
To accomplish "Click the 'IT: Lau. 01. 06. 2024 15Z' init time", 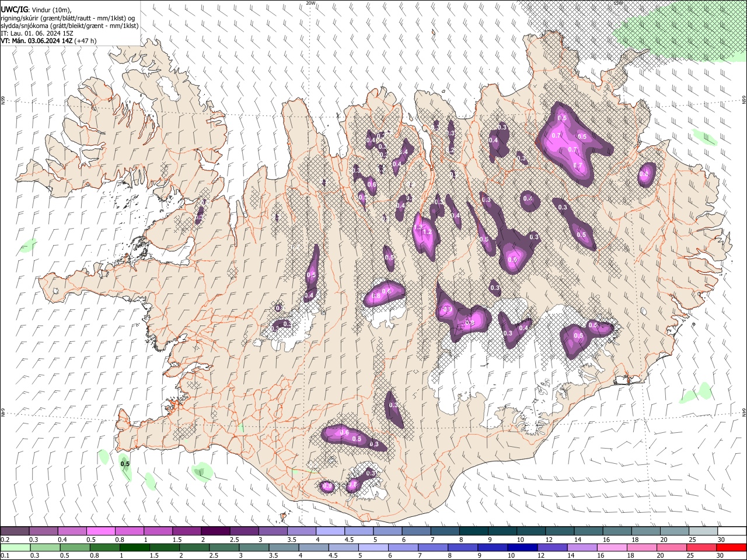I will click(x=37, y=33).
